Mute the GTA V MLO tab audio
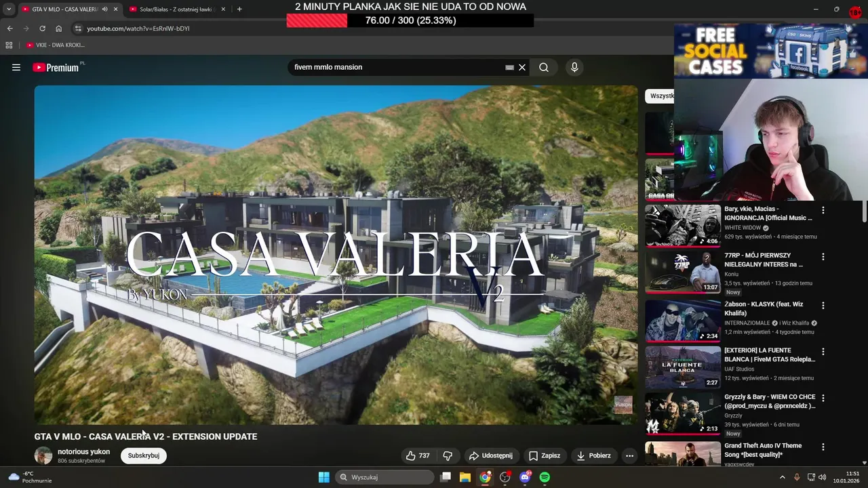868x488 pixels. pyautogui.click(x=104, y=9)
